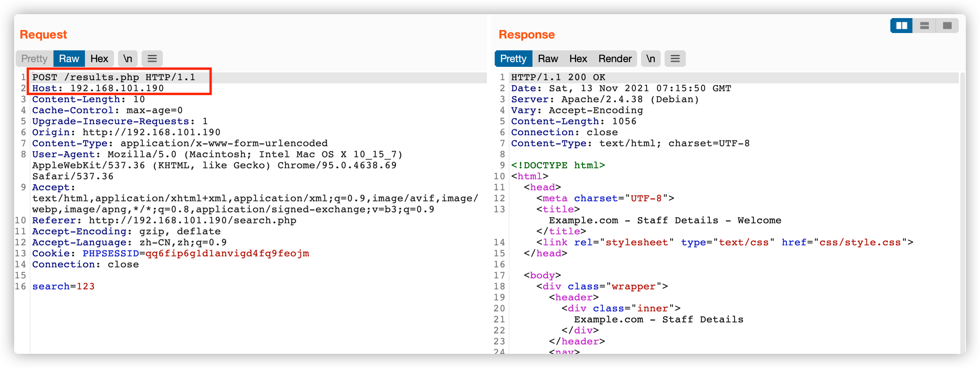Click the div class="wrapper" line
This screenshot has width=980, height=368.
tap(602, 287)
